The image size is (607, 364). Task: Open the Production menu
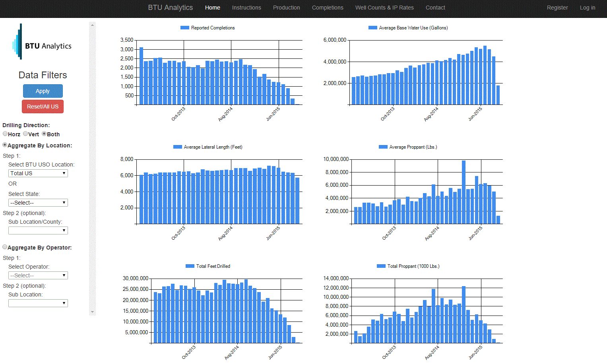286,8
